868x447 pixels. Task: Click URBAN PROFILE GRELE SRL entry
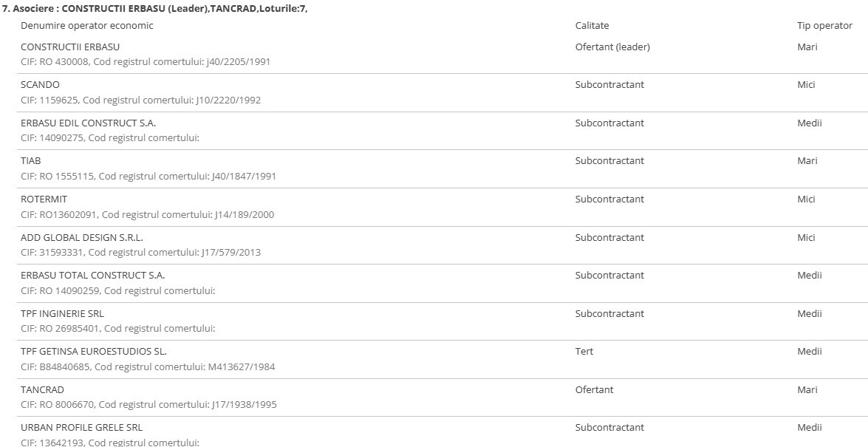[x=81, y=428]
